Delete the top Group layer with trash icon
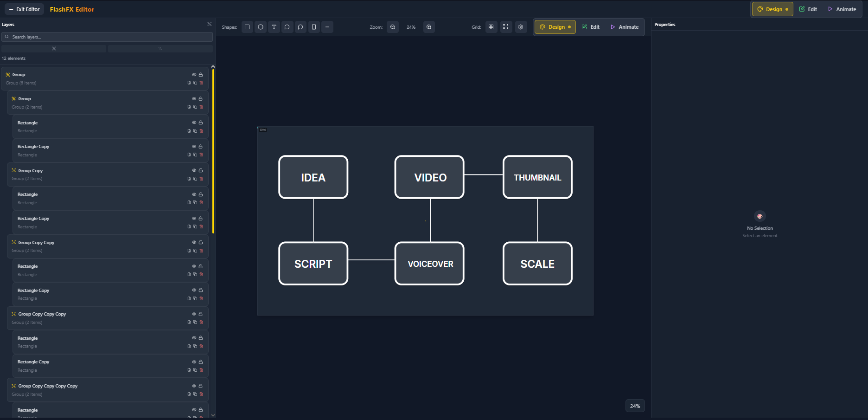The width and height of the screenshot is (868, 420). tap(202, 83)
